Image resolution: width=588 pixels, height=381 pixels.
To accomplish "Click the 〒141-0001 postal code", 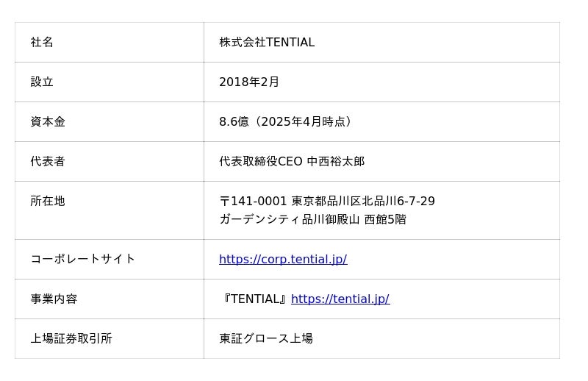I will click(x=253, y=202).
